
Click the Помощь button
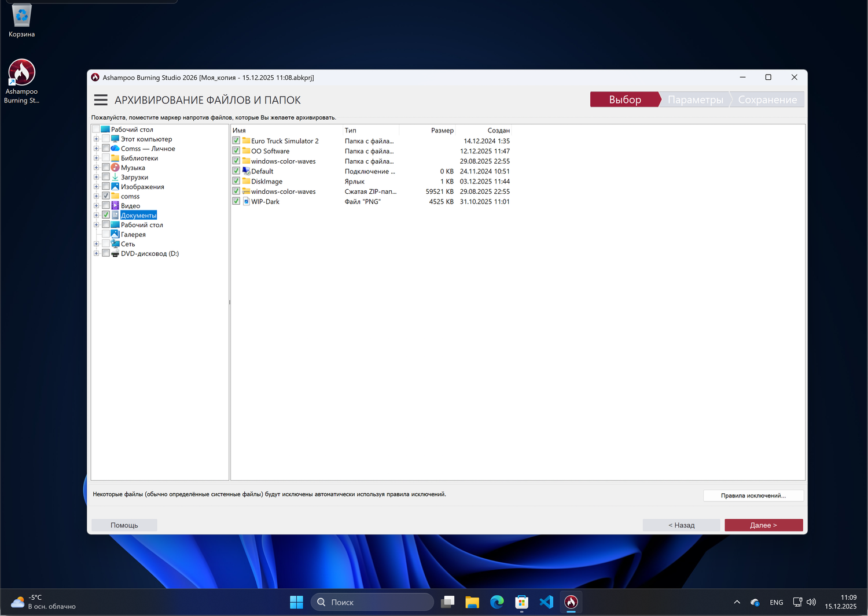click(x=124, y=525)
